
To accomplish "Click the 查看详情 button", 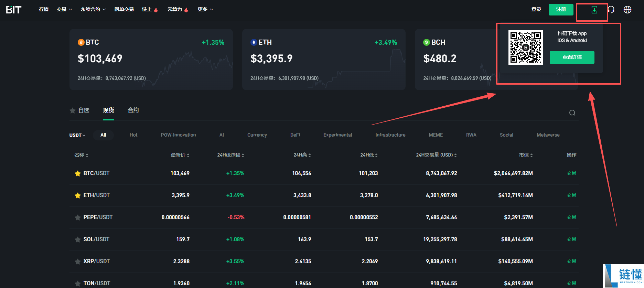I will (x=572, y=57).
